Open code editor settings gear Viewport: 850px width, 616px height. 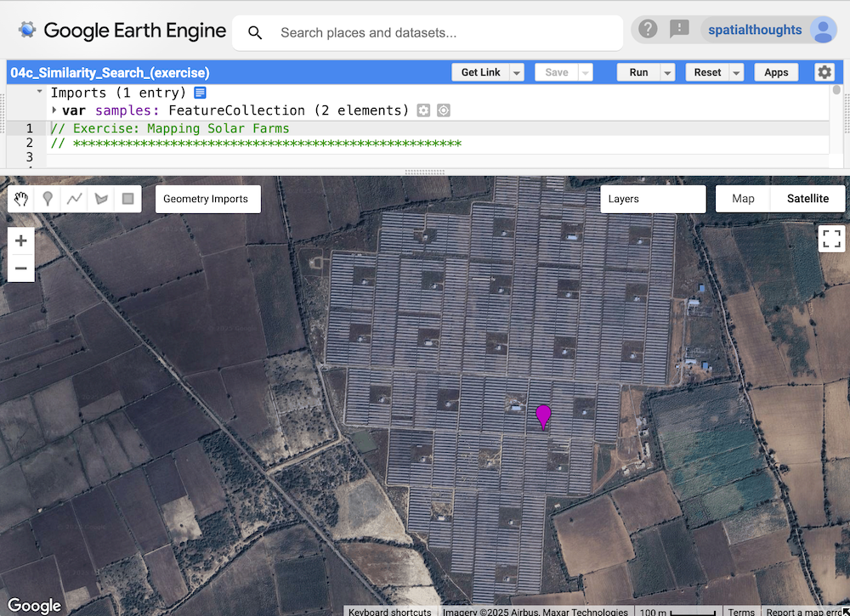coord(824,72)
